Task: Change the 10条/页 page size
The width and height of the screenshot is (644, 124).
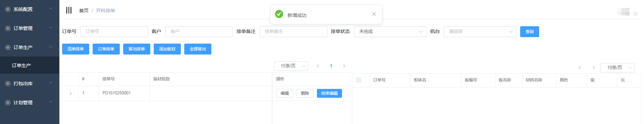Action: point(618,67)
